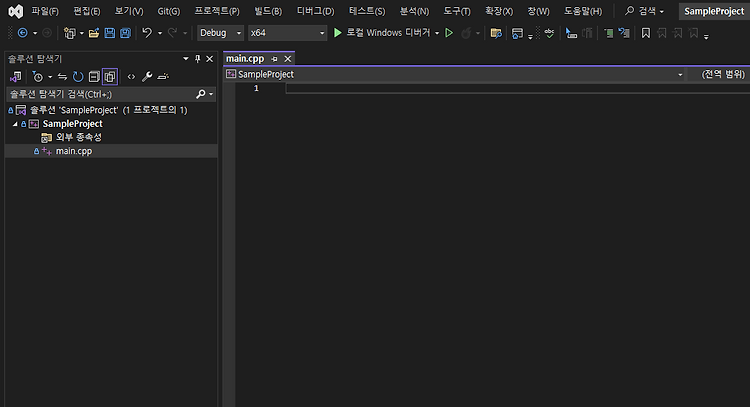750x407 pixels.
Task: Click the Save All icon
Action: point(125,33)
